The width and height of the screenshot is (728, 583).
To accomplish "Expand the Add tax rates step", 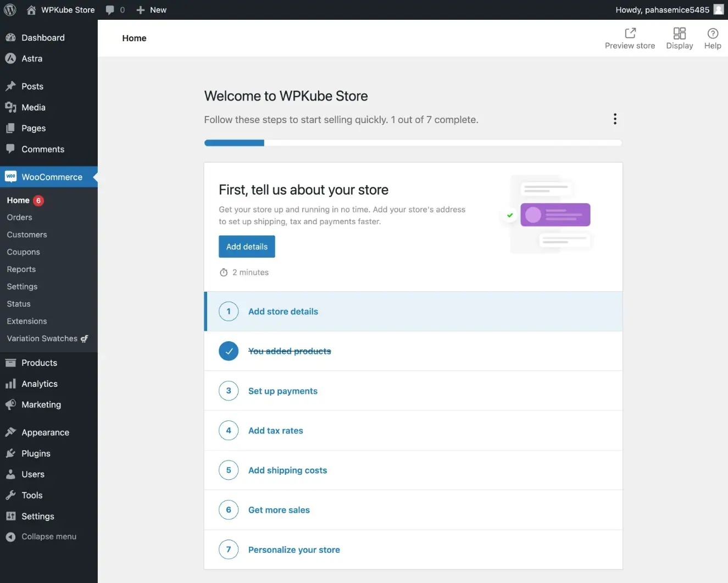I will coord(413,430).
